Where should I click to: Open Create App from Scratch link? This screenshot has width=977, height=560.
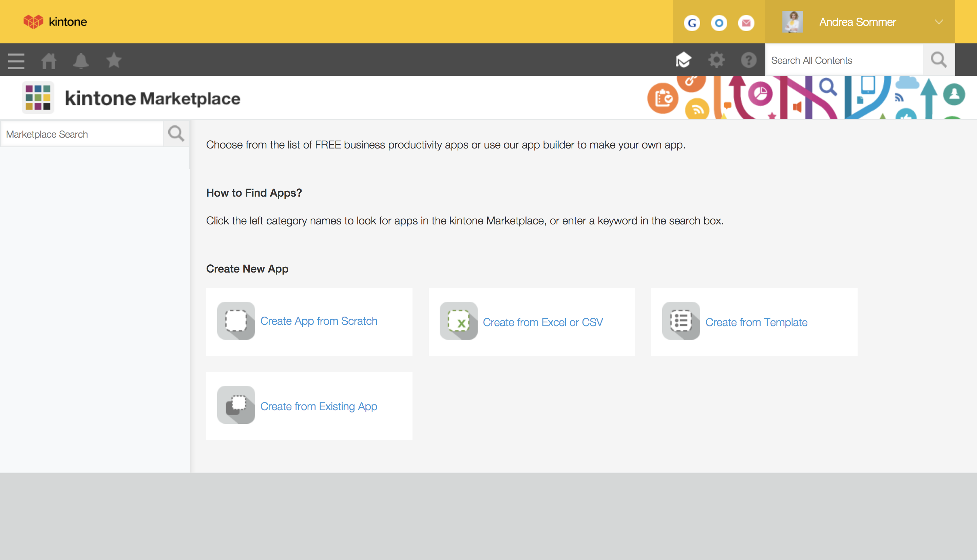click(319, 321)
